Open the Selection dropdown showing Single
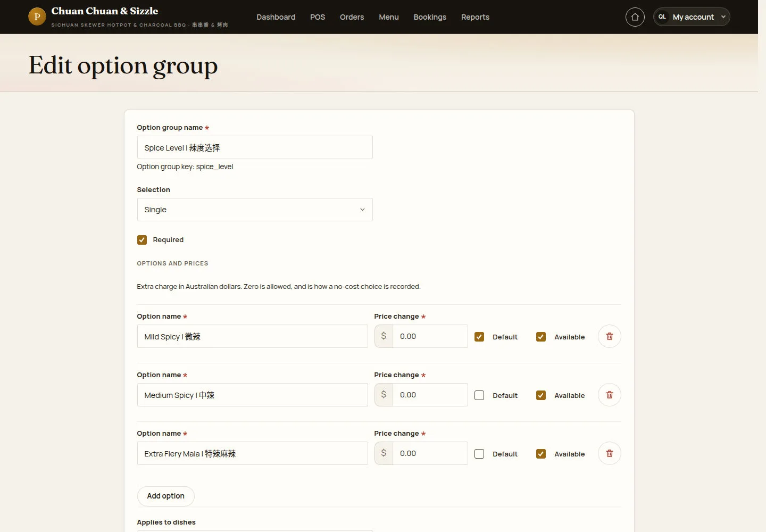The width and height of the screenshot is (766, 532). pyautogui.click(x=255, y=210)
